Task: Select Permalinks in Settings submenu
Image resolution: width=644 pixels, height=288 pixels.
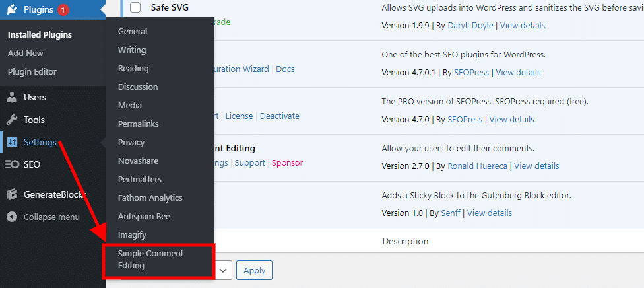Action: point(139,124)
